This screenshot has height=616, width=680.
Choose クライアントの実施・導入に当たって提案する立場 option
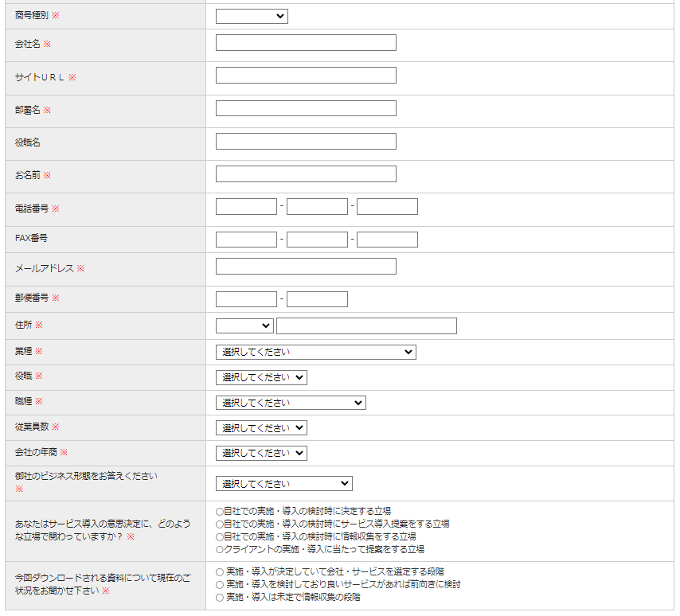220,549
